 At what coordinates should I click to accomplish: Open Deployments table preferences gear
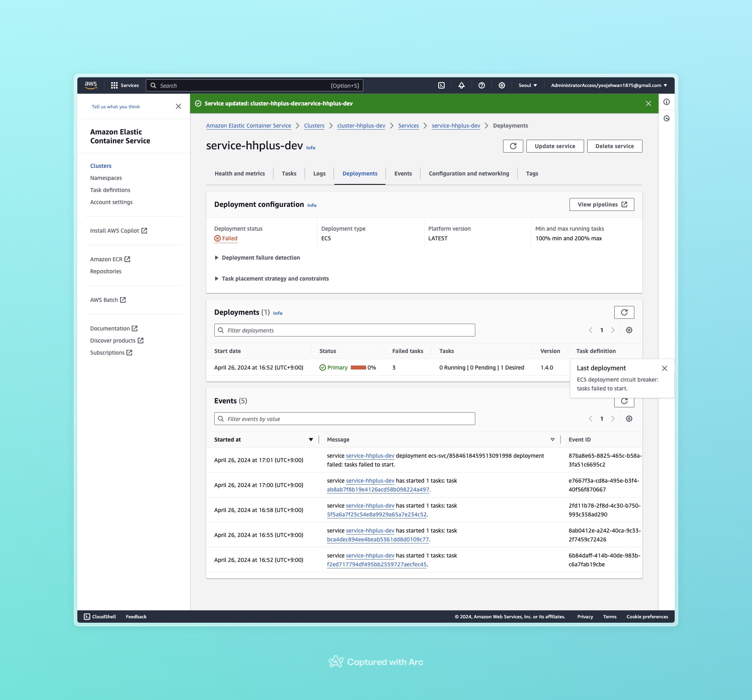click(x=629, y=330)
